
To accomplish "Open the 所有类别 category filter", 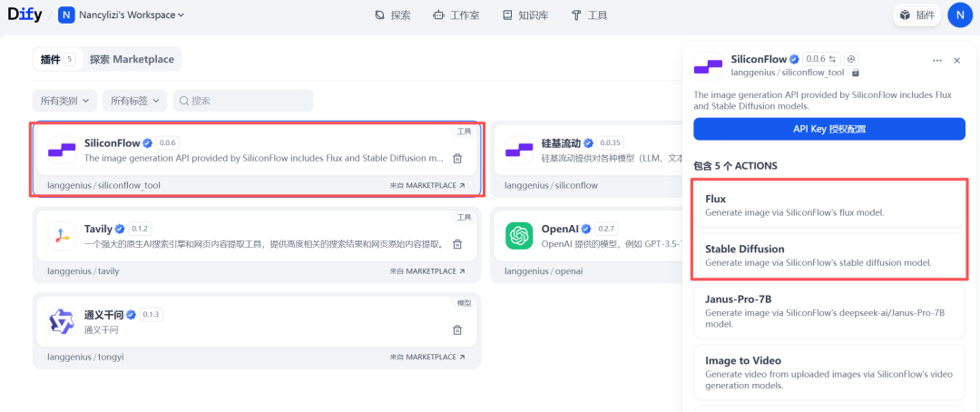I will [x=65, y=100].
